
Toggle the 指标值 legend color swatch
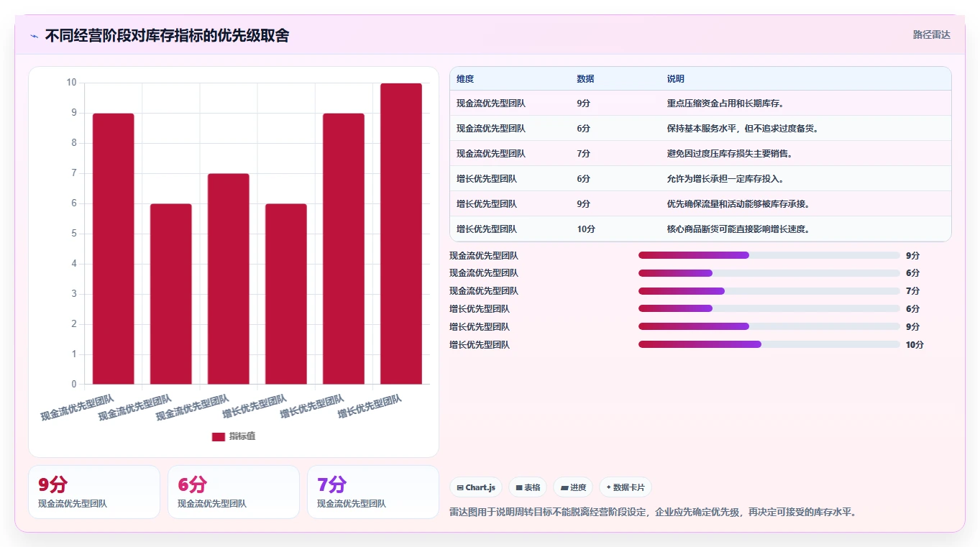click(219, 437)
